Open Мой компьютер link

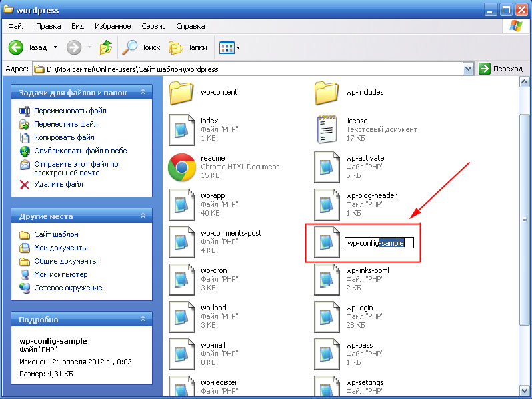(61, 274)
